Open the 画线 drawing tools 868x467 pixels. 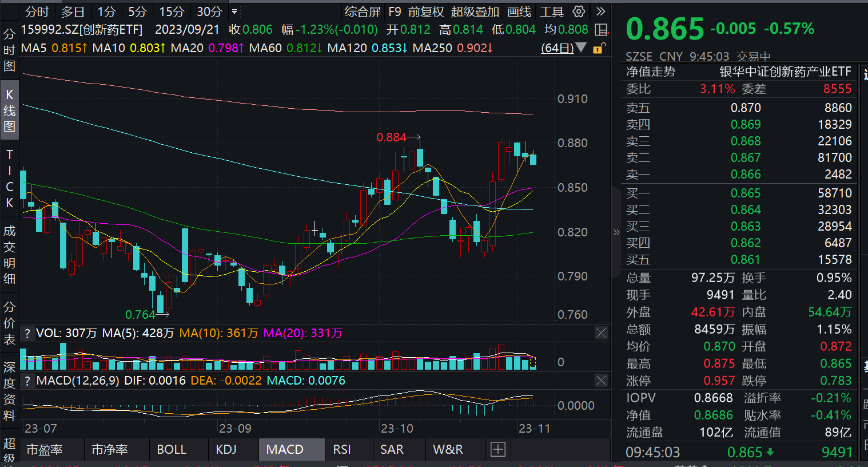pyautogui.click(x=519, y=11)
